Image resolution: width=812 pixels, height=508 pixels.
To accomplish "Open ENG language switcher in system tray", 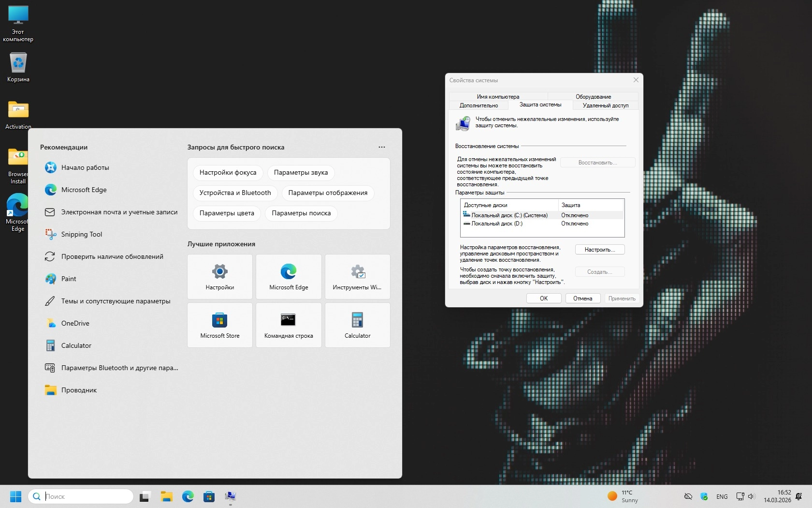I will pyautogui.click(x=722, y=497).
